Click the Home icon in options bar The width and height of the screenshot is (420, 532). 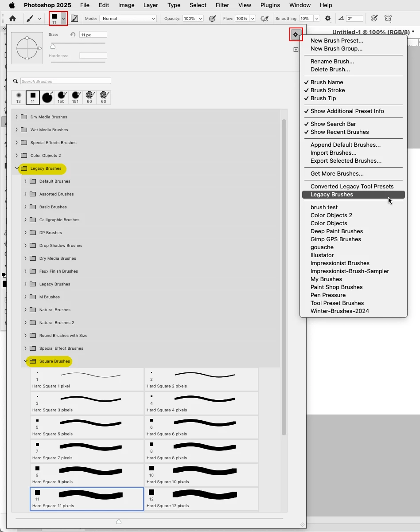tap(12, 19)
